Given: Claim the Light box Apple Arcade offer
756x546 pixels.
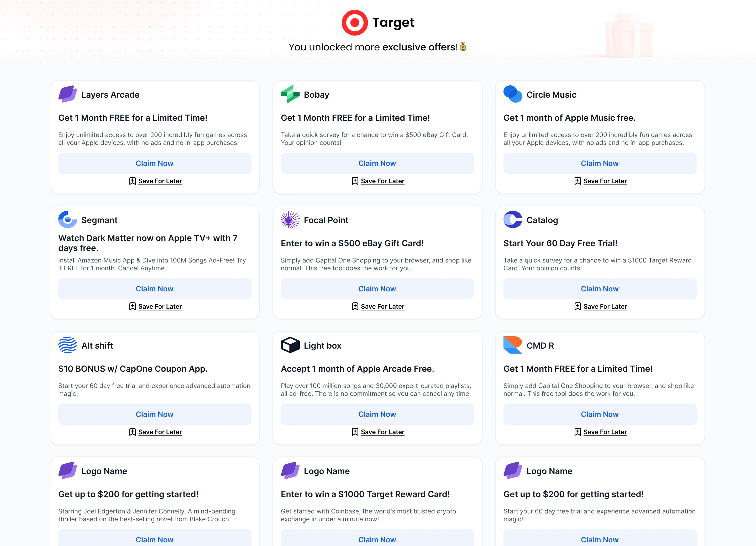Looking at the screenshot, I should (377, 414).
